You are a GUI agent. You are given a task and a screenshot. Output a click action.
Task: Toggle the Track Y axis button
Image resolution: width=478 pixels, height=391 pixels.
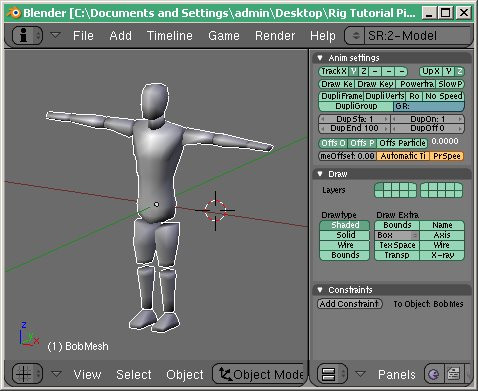tap(354, 71)
